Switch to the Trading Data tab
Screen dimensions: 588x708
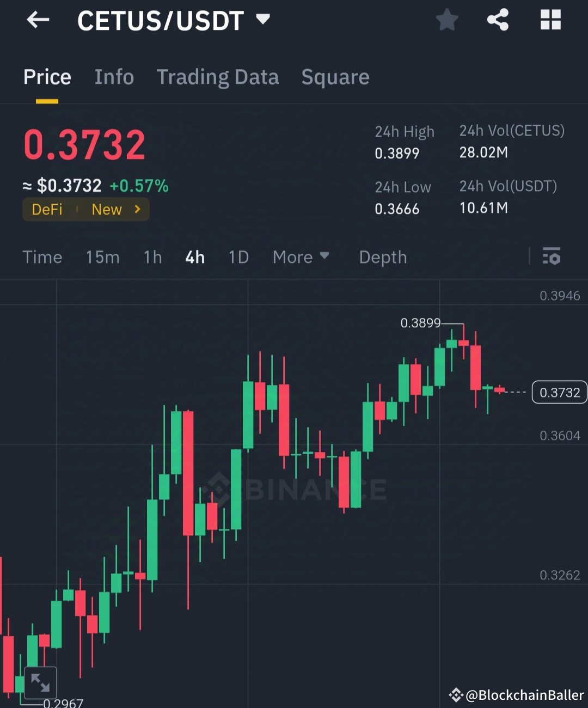tap(218, 77)
